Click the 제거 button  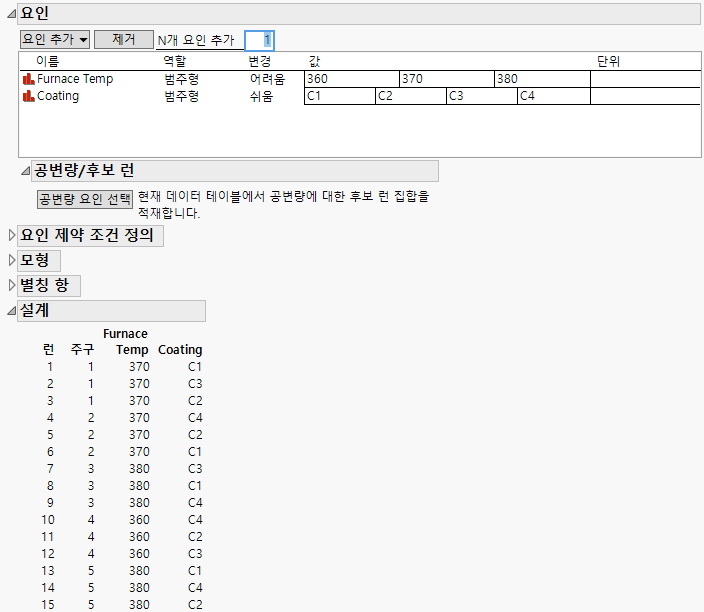pos(124,40)
